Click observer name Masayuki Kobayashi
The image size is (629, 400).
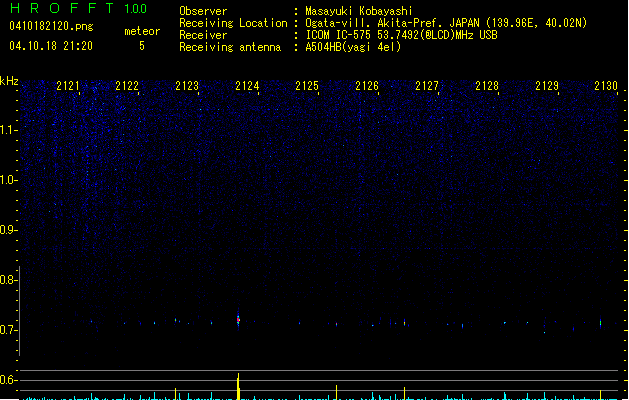pos(359,11)
